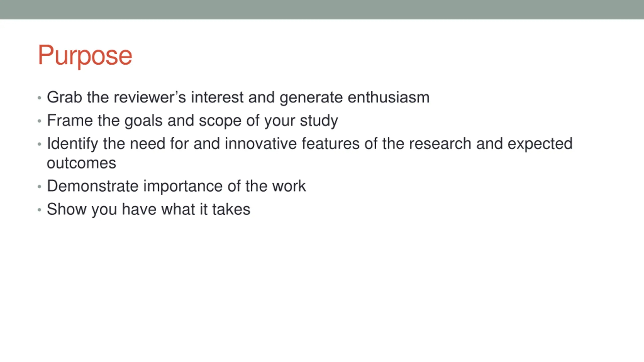Click the bullet dot before "Demonstrate importance"
644x362 pixels.
(39, 187)
